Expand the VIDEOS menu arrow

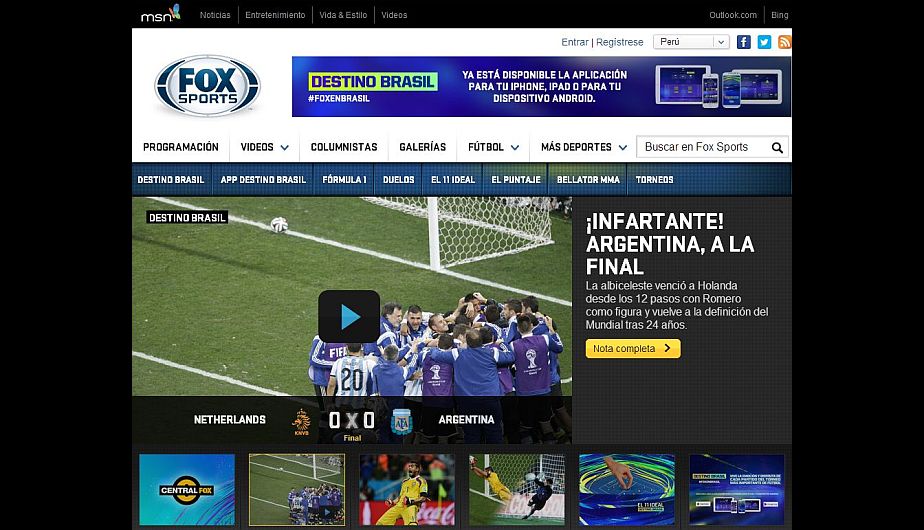click(285, 147)
